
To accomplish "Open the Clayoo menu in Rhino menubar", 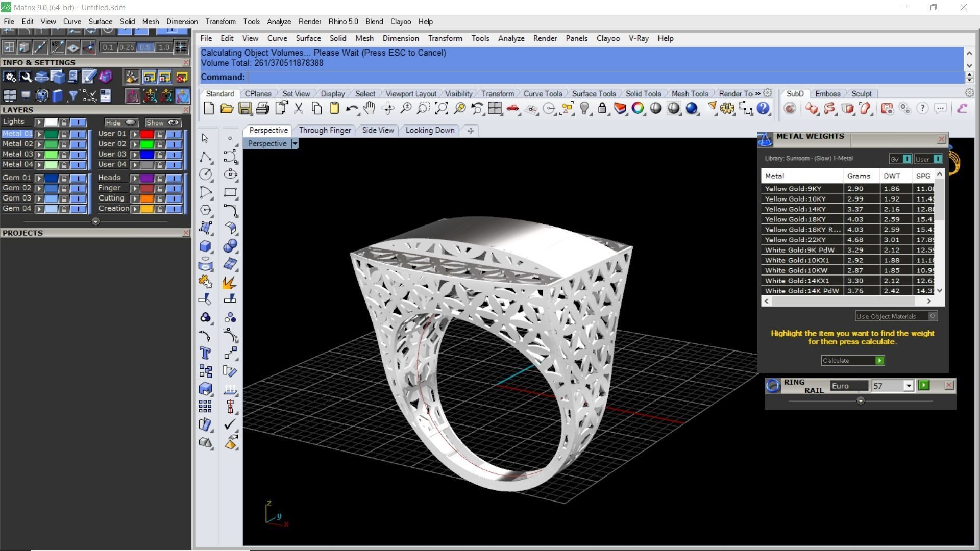I will tap(607, 38).
